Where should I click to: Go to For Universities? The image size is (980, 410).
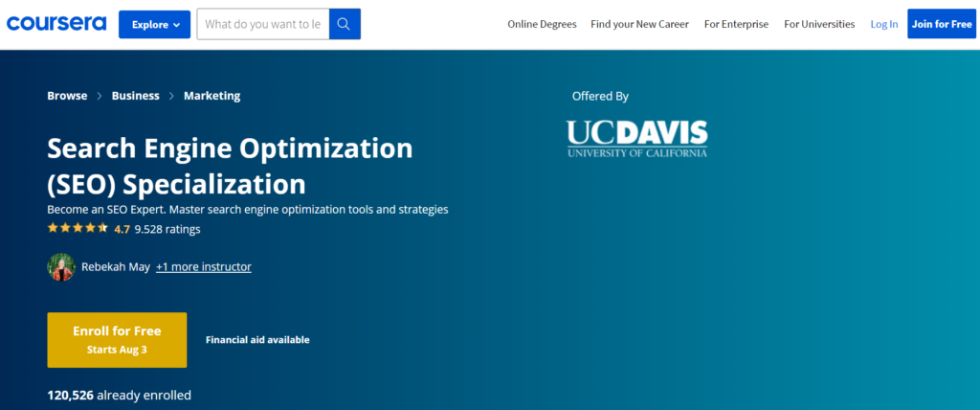click(819, 24)
